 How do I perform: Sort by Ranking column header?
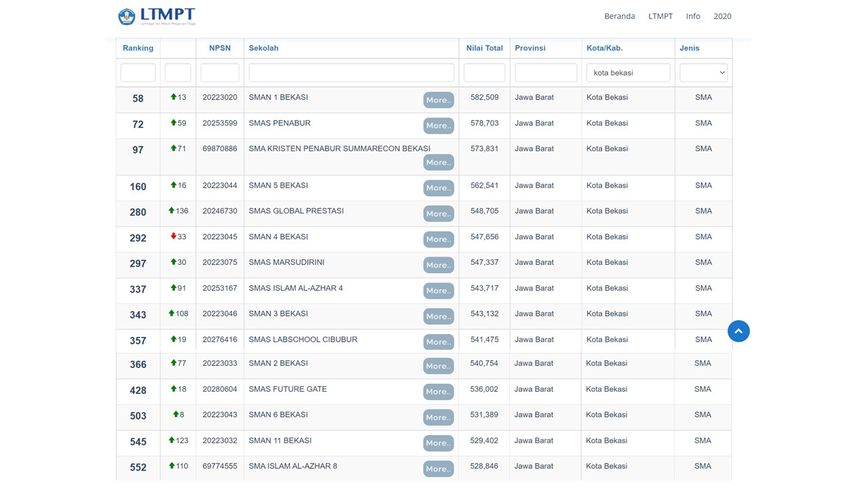[138, 48]
